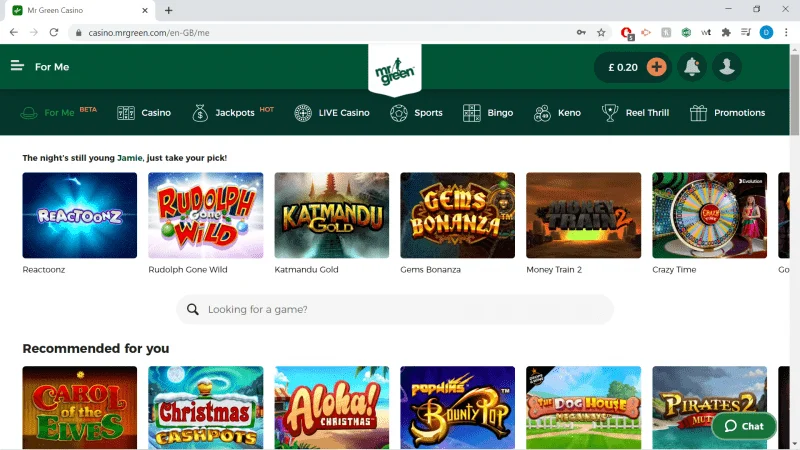Open Carol of the Elves game

pos(80,408)
